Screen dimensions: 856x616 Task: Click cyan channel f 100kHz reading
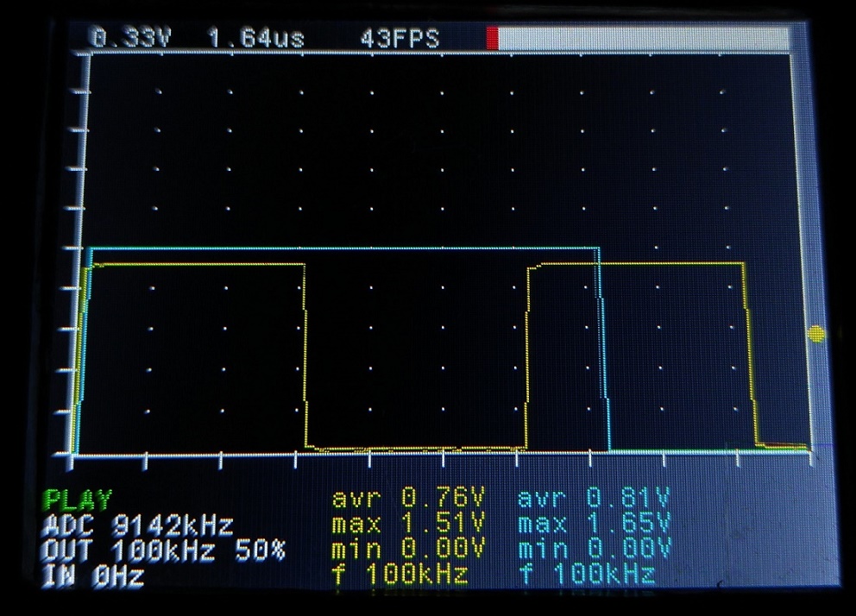point(586,574)
